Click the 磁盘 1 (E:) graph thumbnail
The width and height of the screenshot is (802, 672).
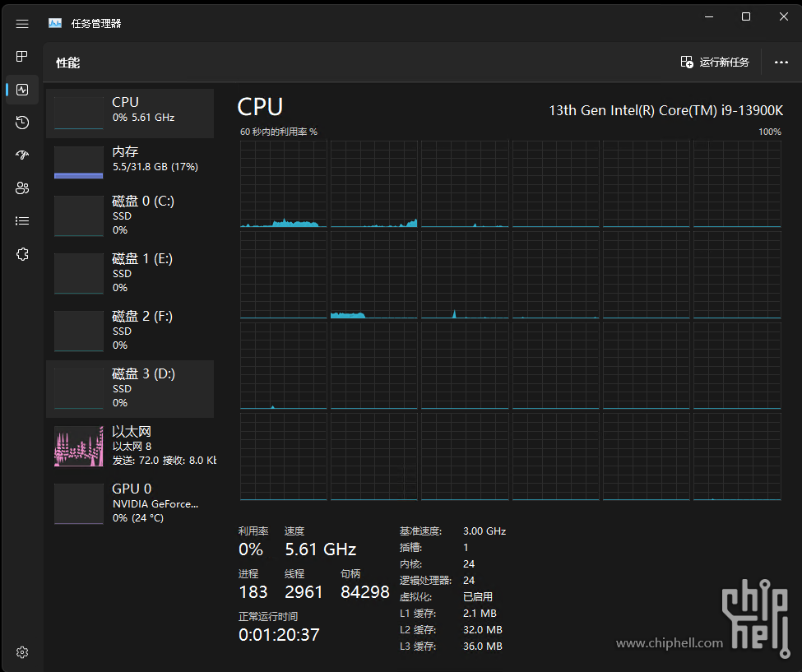pyautogui.click(x=79, y=274)
